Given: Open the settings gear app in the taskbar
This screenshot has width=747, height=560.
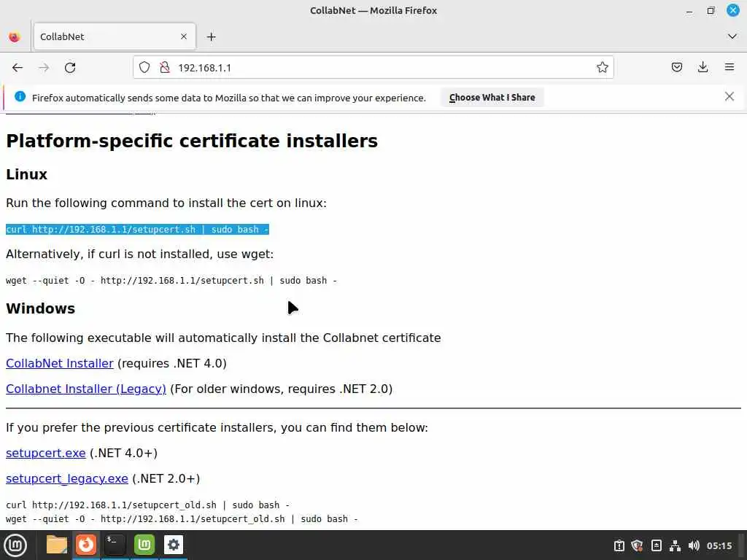Looking at the screenshot, I should pos(174,545).
